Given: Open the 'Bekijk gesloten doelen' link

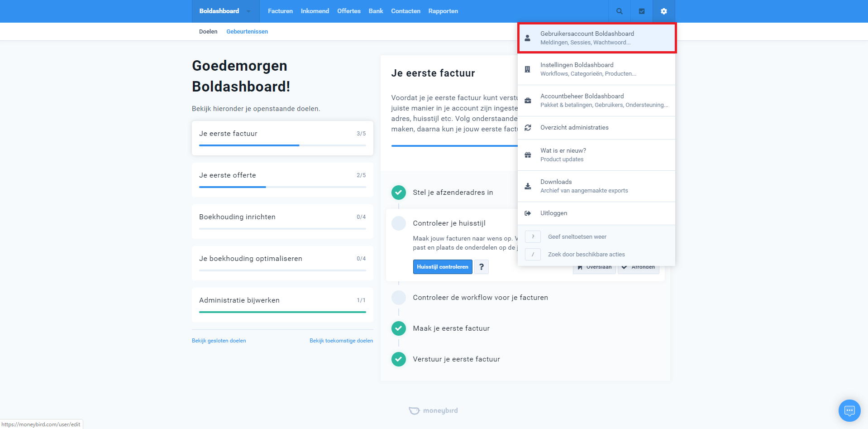Looking at the screenshot, I should [x=219, y=341].
